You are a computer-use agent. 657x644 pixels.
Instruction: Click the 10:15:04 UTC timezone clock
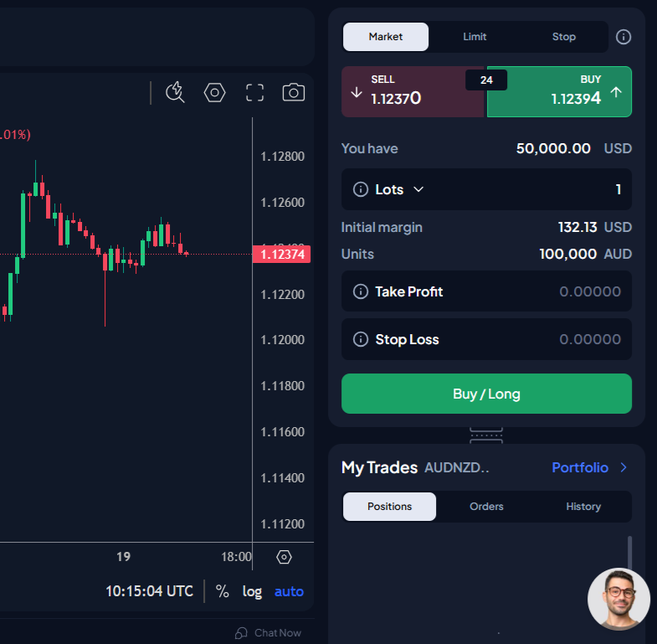[149, 591]
